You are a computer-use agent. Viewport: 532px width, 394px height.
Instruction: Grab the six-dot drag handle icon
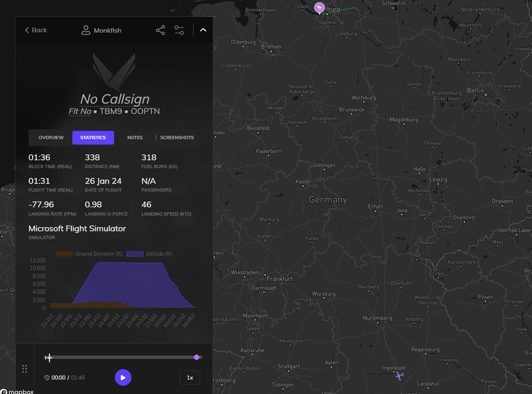24,369
